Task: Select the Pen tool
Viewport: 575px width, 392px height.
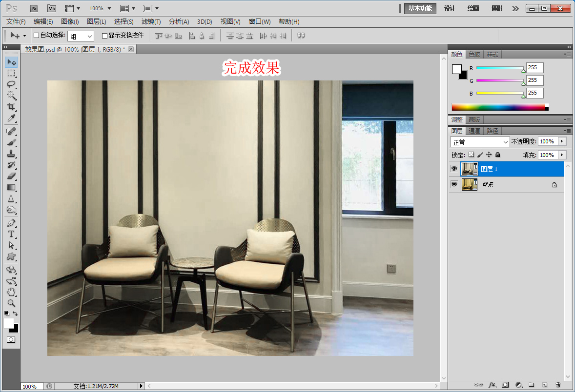Action: point(11,223)
